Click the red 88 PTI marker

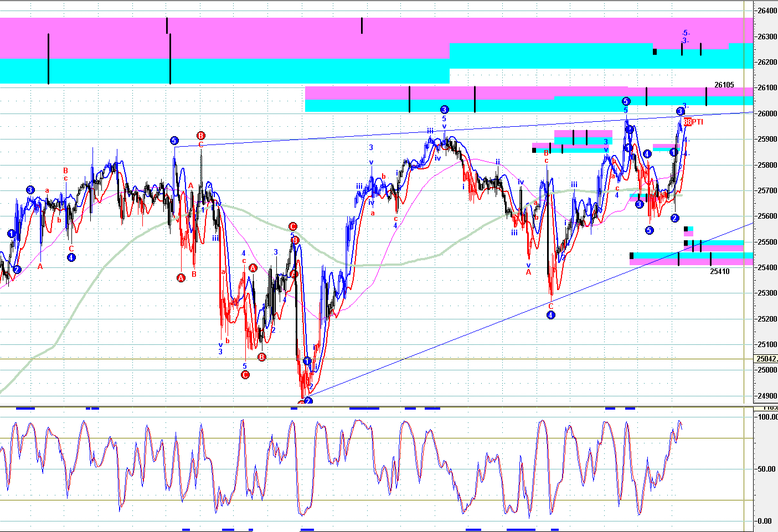pyautogui.click(x=693, y=122)
